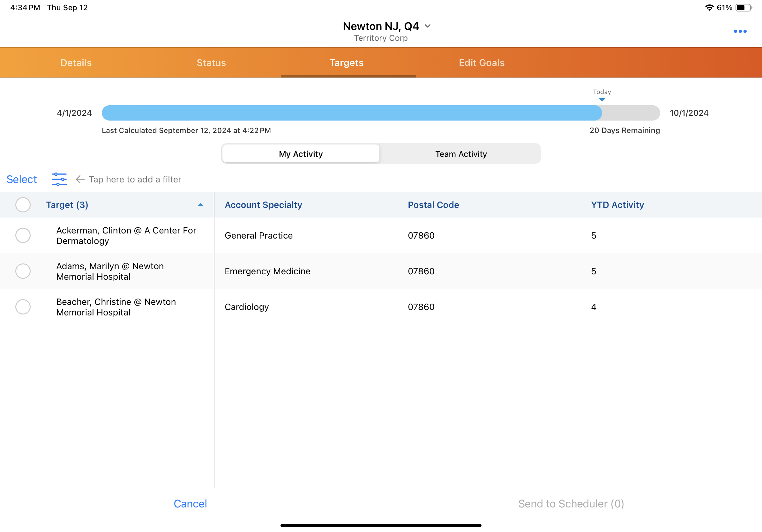
Task: Click the blue cycle progress bar
Action: pos(351,113)
